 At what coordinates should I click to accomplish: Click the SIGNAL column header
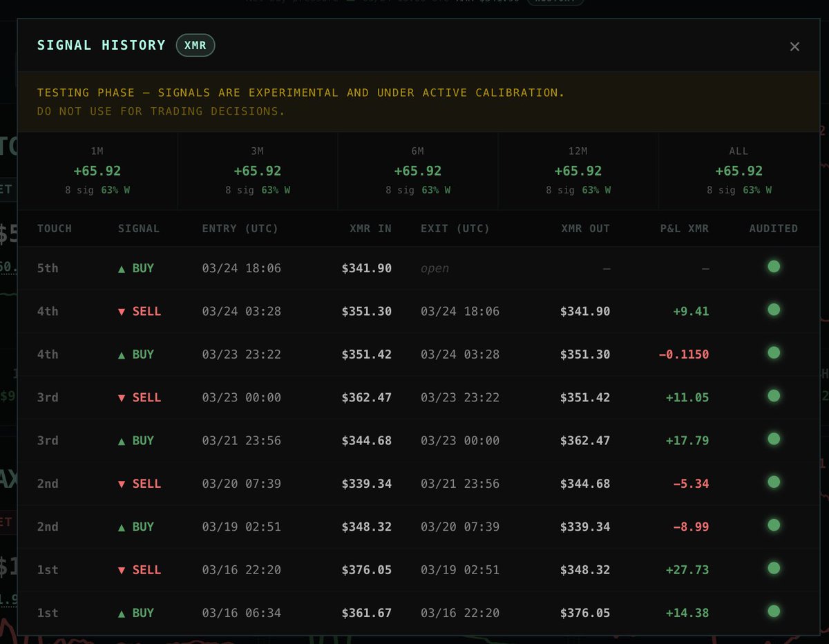[x=139, y=229]
